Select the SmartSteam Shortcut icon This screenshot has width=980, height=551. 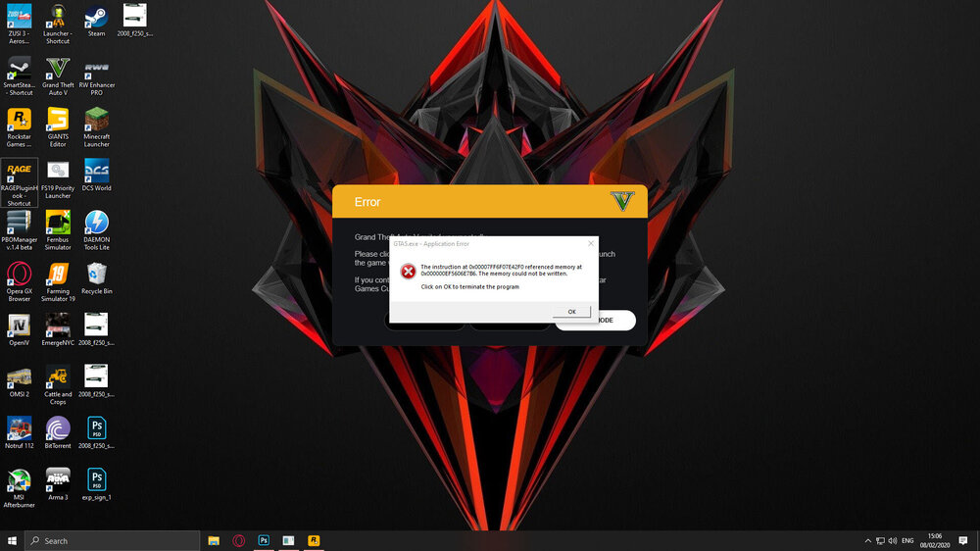[19, 75]
